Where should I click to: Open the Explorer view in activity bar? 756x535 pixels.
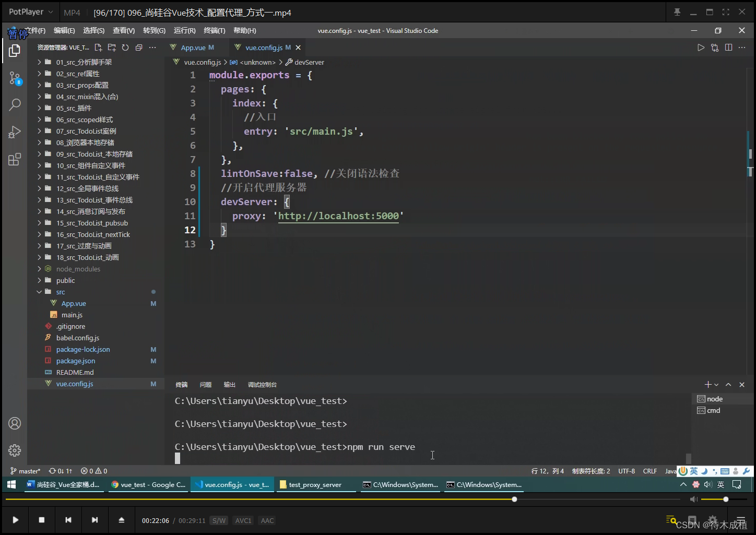click(15, 51)
